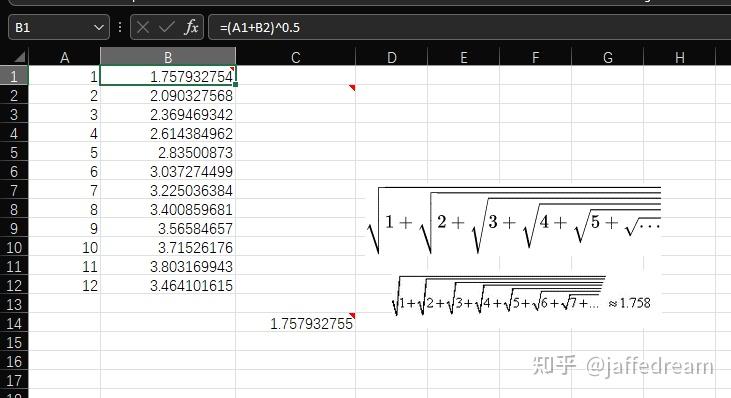Click the formula bar text =(A1+B2)^0.5
Viewport: 731px width, 398px height.
click(260, 28)
